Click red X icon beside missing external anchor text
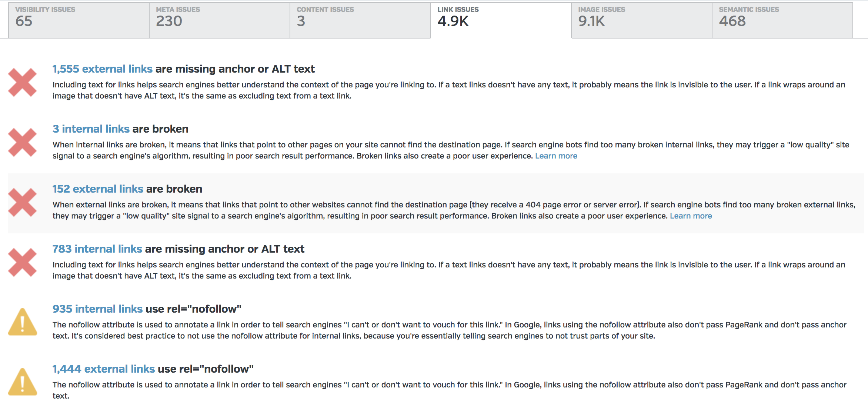The width and height of the screenshot is (868, 403). coord(22,82)
